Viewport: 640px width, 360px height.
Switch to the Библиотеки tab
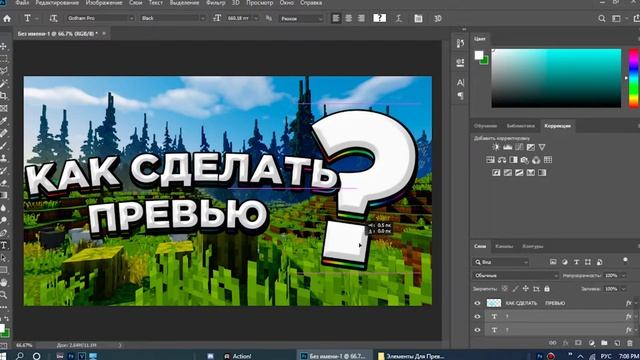click(520, 126)
